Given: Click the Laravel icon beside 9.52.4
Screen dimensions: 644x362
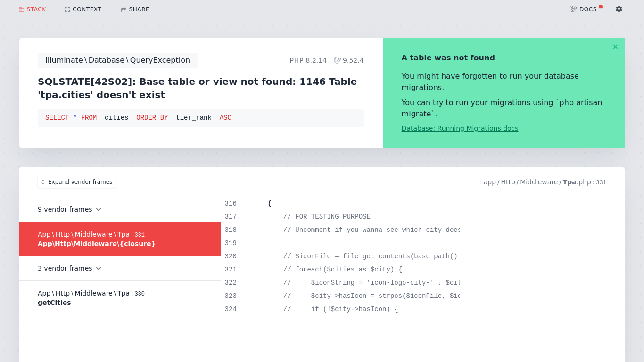Looking at the screenshot, I should (338, 60).
